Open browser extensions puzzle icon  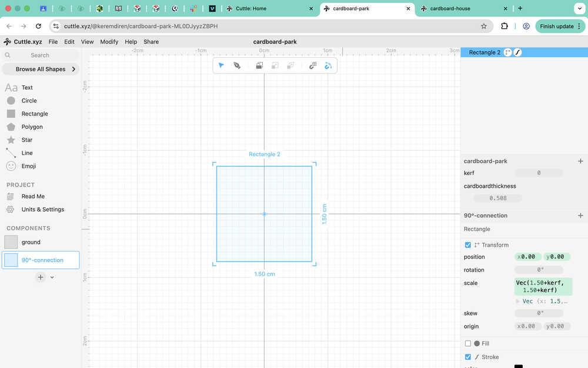click(x=505, y=26)
